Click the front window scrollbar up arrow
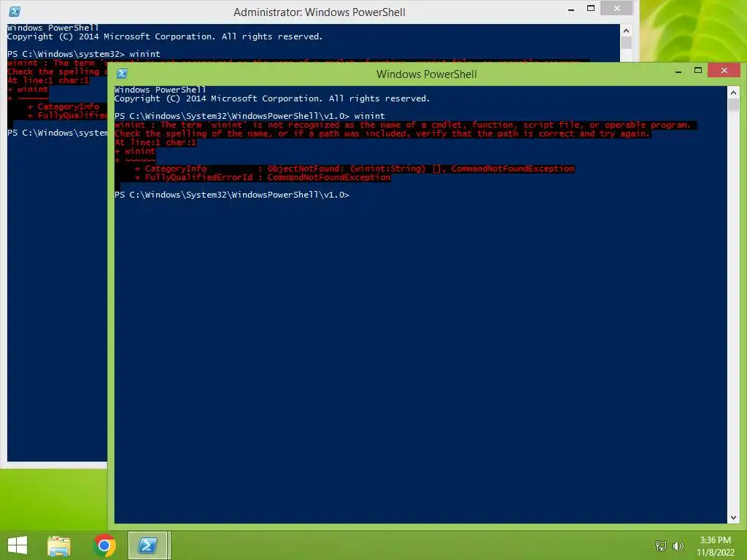 click(x=734, y=93)
